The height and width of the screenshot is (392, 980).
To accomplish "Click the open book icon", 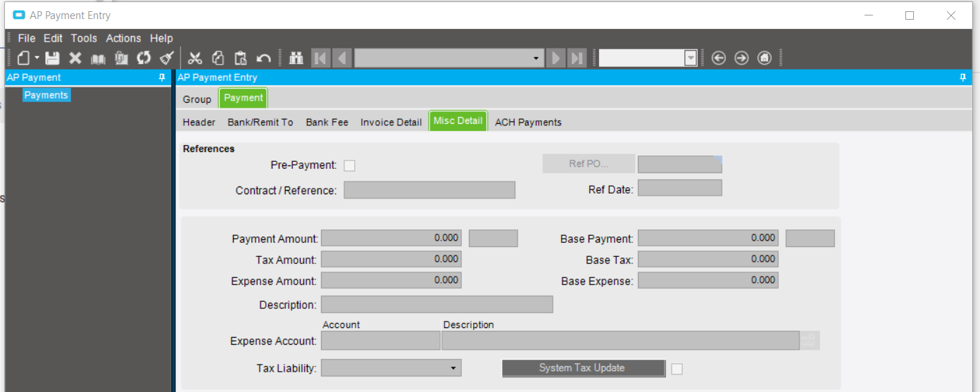I will click(x=98, y=58).
